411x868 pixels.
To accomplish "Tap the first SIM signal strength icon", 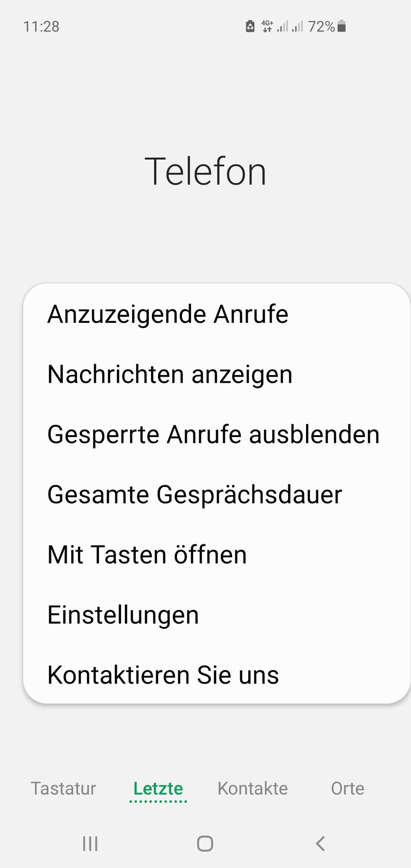I will point(283,26).
